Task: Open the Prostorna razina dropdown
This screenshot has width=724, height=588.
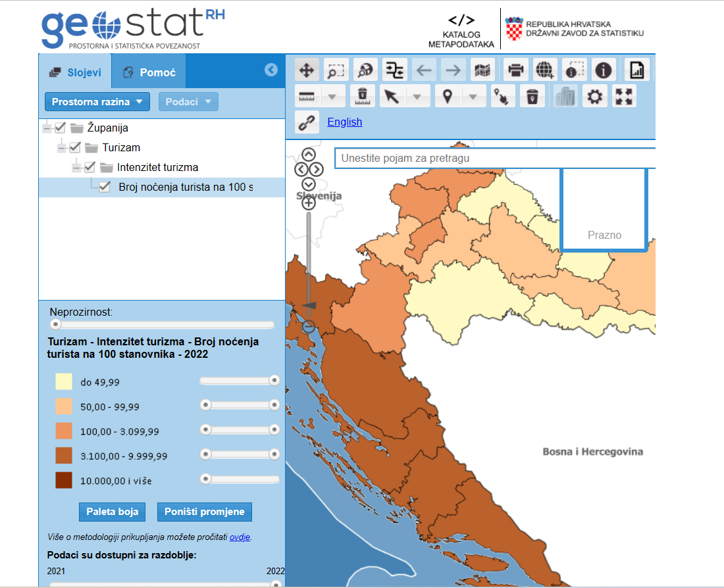Action: coord(97,102)
